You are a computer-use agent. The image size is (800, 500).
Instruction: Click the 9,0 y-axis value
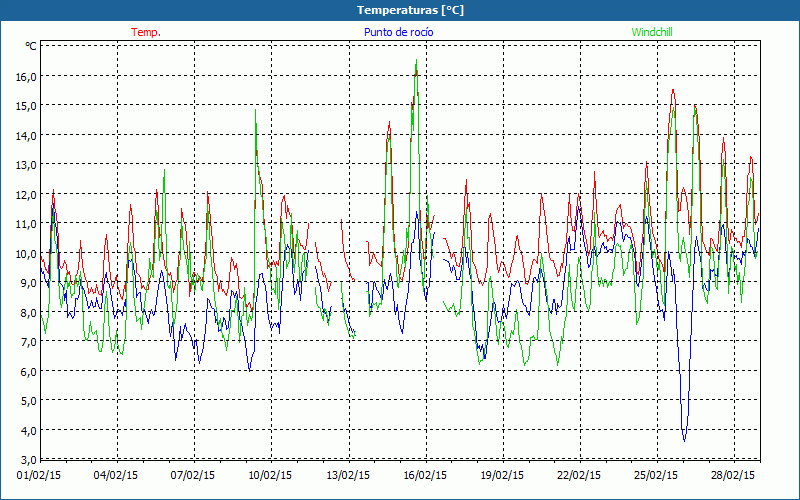tap(29, 283)
